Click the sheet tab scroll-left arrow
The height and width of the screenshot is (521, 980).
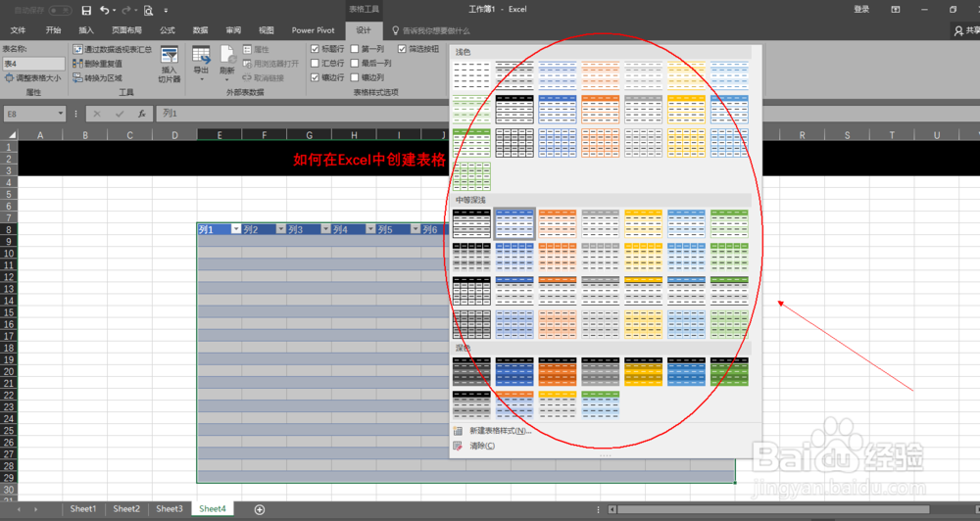[x=19, y=510]
